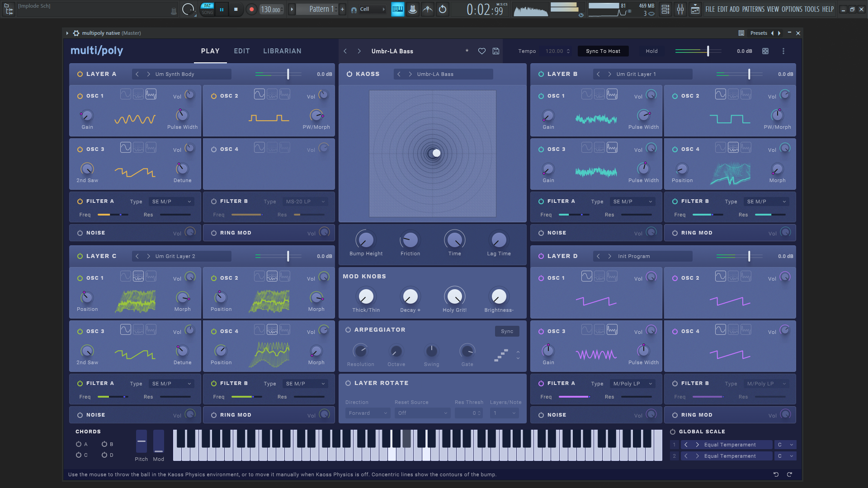Viewport: 868px width, 488px height.
Task: Toggle Layer A power button
Action: pos(80,74)
